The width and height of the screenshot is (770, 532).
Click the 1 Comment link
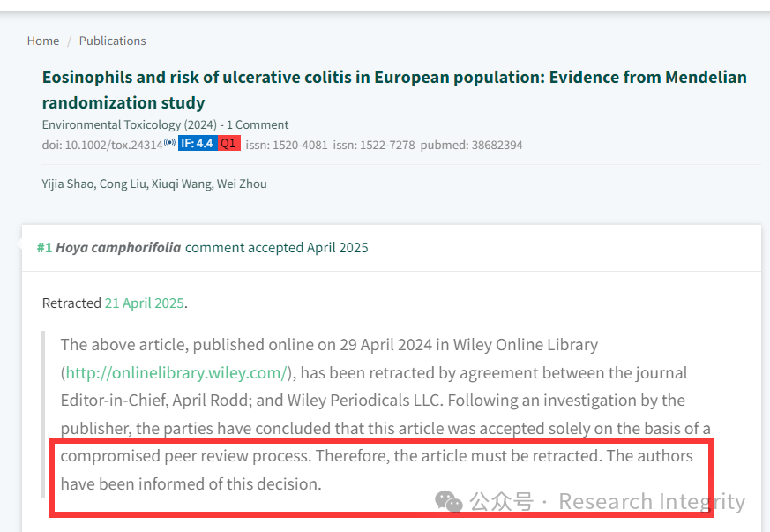click(x=258, y=124)
